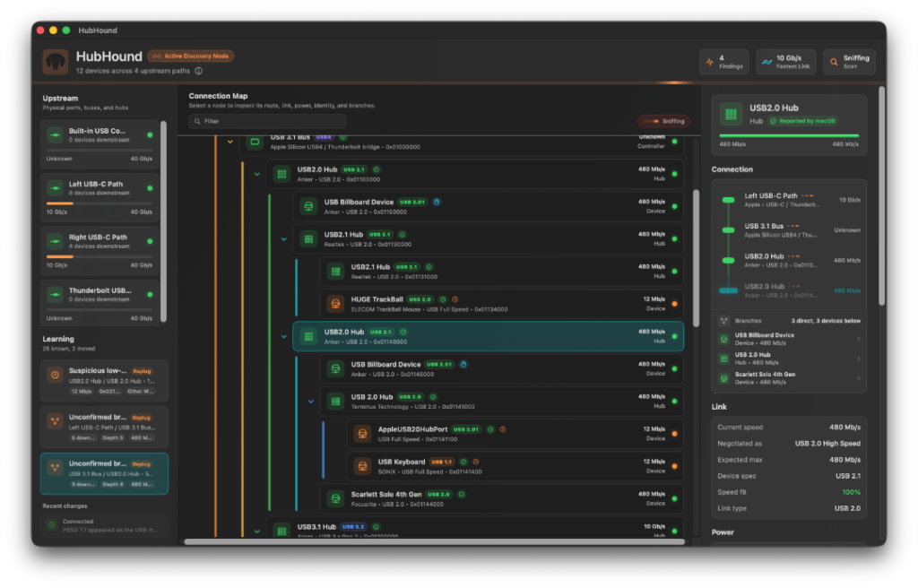The height and width of the screenshot is (588, 918).
Task: Select the Scarlett Solo 4th Gen icon
Action: [x=335, y=499]
